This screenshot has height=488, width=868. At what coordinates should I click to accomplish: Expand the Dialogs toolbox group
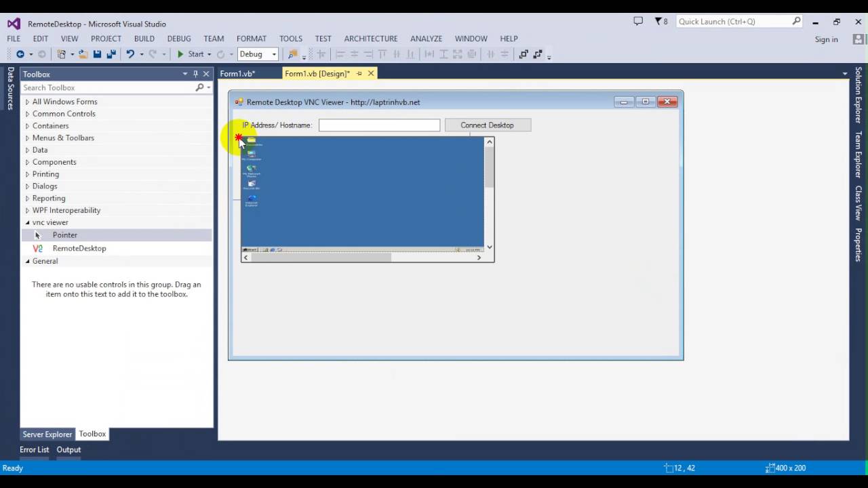[x=27, y=186]
